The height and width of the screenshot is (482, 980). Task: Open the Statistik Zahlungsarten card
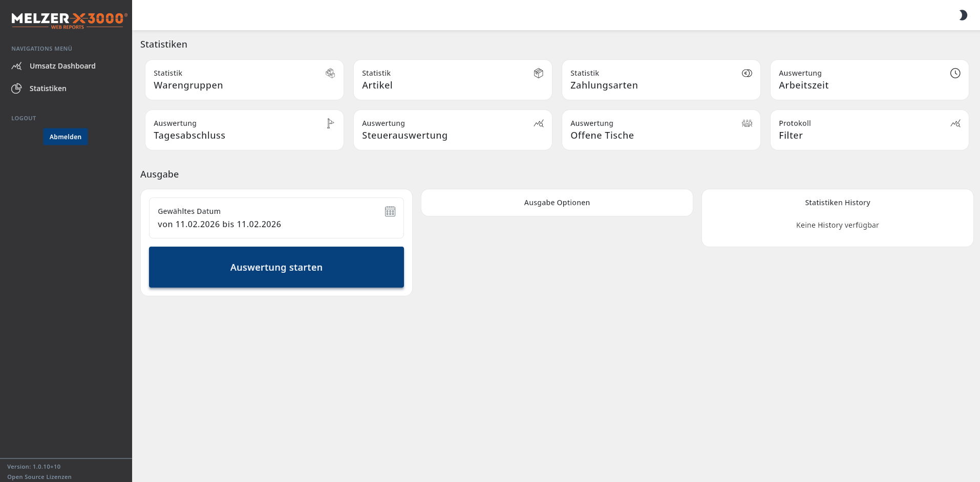pyautogui.click(x=661, y=80)
